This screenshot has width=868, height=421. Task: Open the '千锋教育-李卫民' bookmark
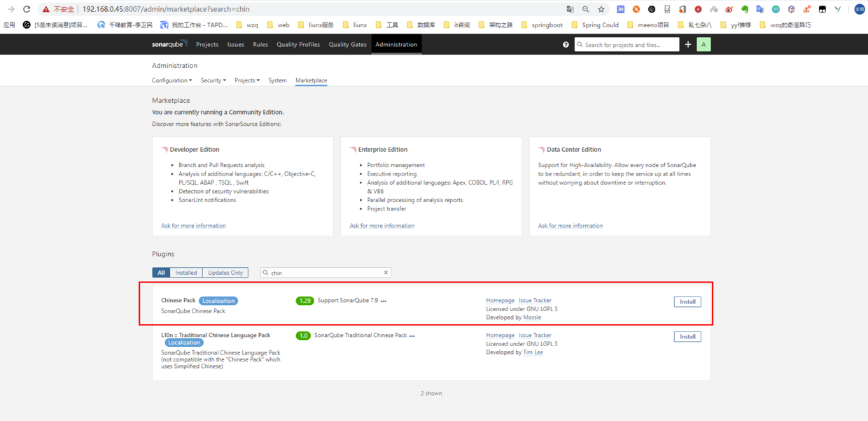[125, 25]
